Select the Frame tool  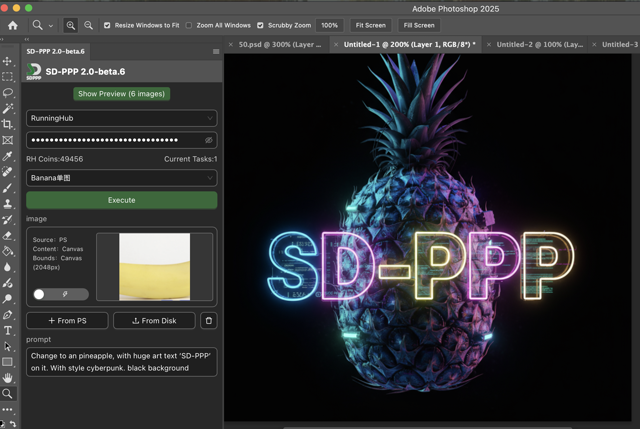coord(7,140)
